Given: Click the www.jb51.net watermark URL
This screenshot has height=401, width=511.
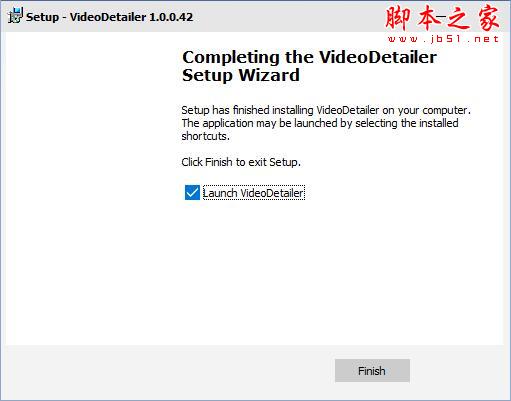Looking at the screenshot, I should pos(443,39).
